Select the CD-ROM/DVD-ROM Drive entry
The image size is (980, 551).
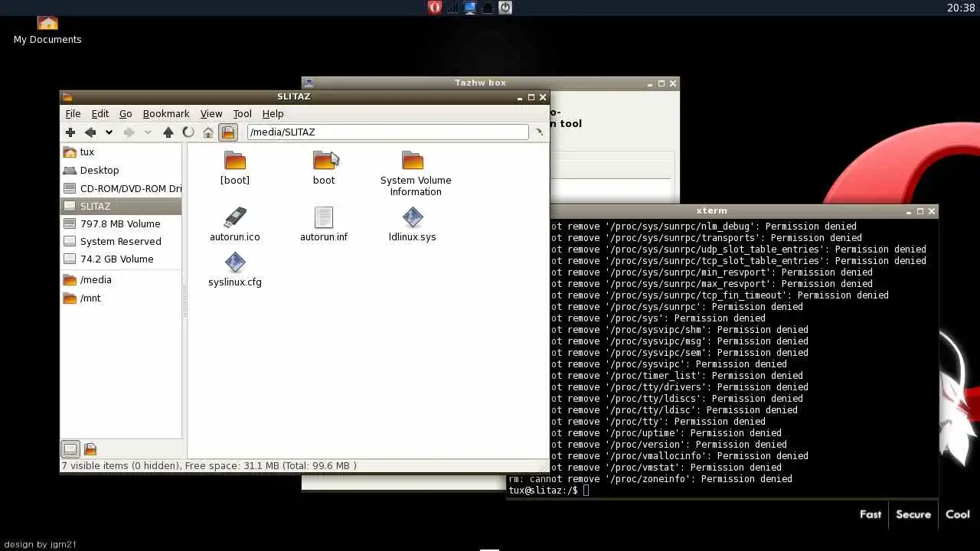coord(121,188)
